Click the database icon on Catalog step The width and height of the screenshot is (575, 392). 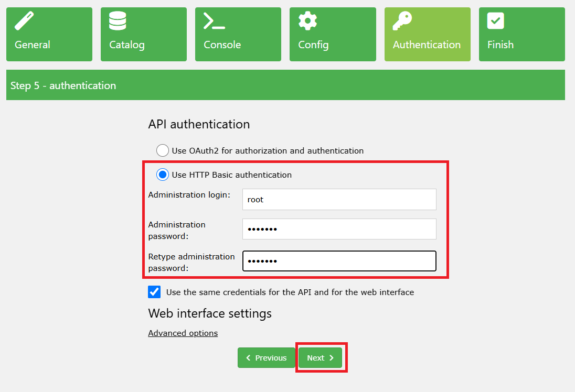pyautogui.click(x=118, y=20)
